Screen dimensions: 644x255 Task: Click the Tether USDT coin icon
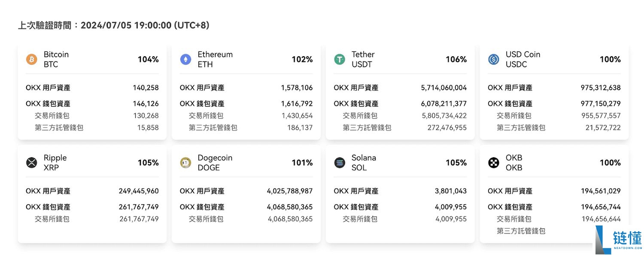(339, 59)
